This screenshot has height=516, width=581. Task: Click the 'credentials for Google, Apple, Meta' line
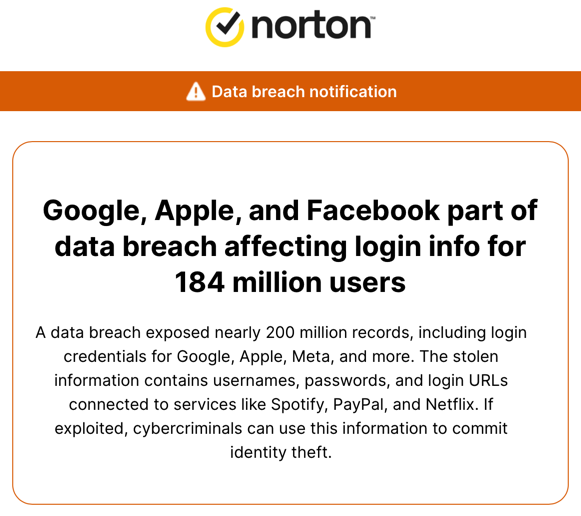pyautogui.click(x=281, y=357)
